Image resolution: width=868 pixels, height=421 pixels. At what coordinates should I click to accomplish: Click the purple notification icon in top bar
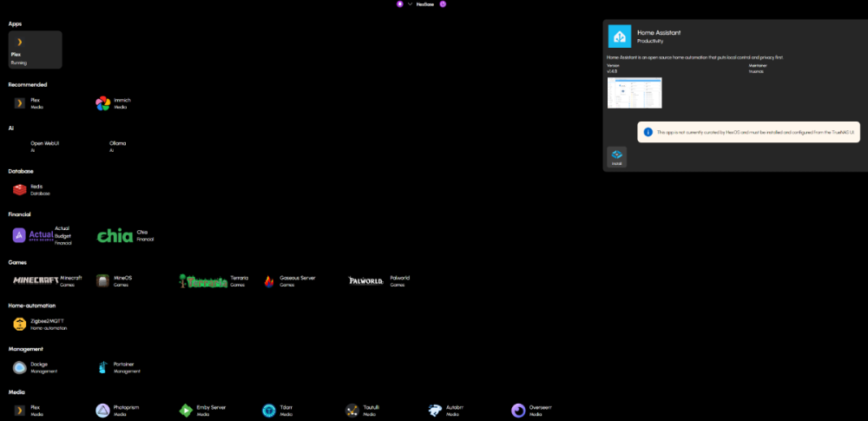pyautogui.click(x=400, y=4)
